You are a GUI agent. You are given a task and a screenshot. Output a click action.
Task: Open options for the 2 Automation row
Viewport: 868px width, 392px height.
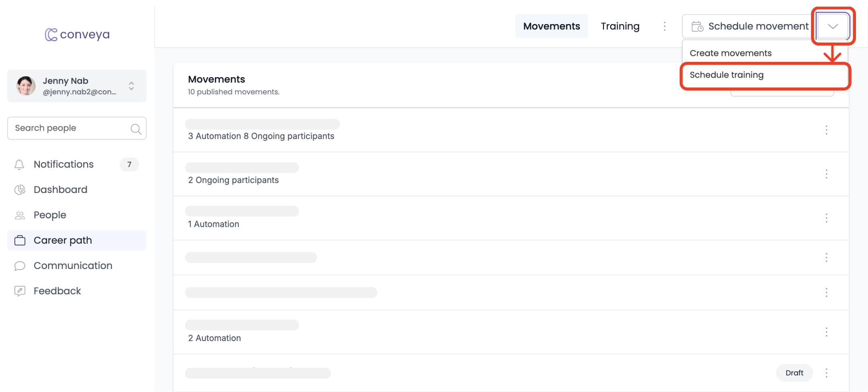point(826,332)
